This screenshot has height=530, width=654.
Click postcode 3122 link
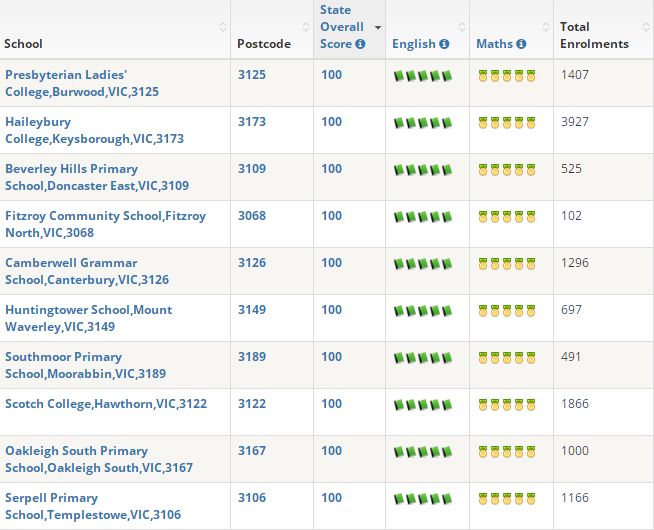252,404
